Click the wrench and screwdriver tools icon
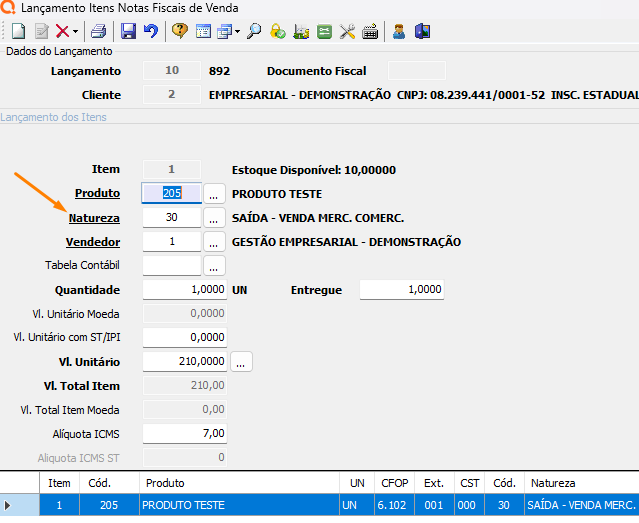 348,32
